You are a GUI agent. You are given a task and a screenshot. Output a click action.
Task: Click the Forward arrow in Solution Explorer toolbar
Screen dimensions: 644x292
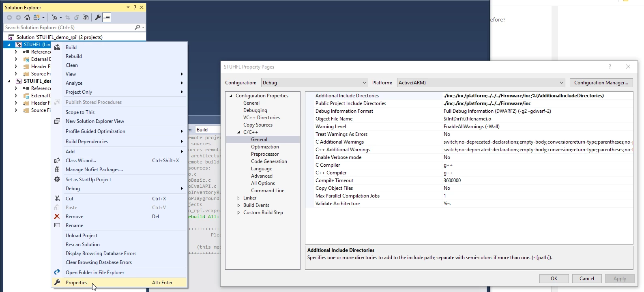(18, 17)
